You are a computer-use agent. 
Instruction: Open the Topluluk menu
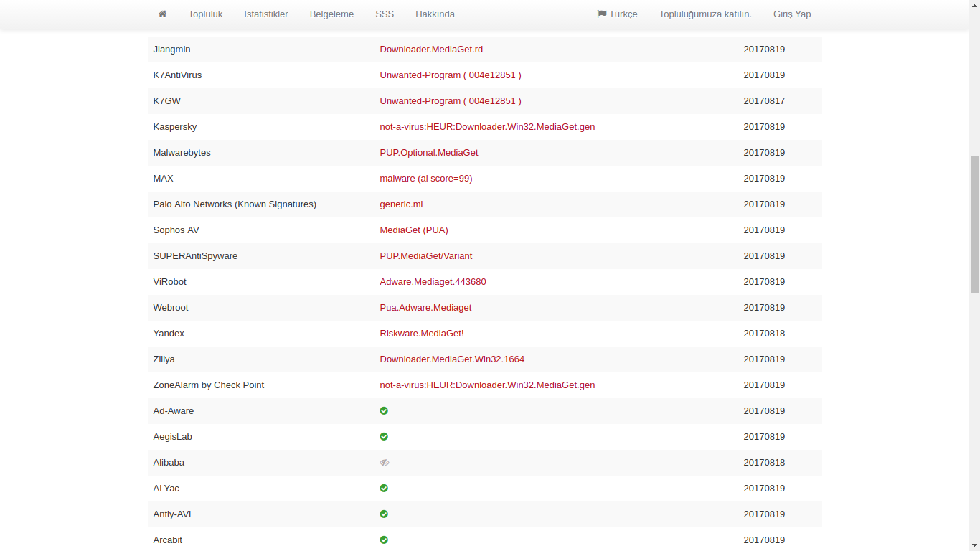click(x=205, y=14)
